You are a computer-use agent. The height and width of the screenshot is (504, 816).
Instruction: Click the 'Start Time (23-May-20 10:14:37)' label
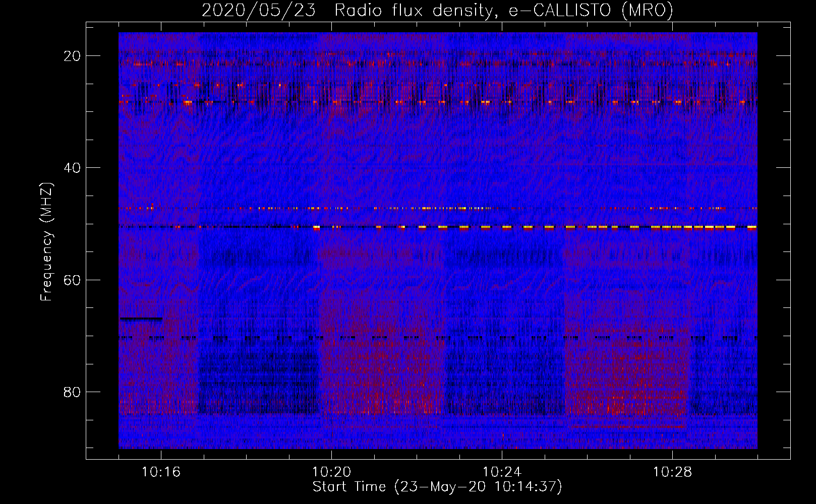pos(437,487)
